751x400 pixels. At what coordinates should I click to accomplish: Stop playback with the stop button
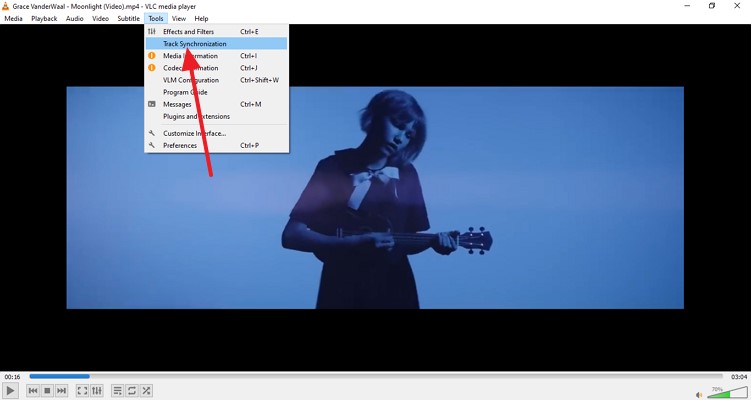(x=47, y=391)
